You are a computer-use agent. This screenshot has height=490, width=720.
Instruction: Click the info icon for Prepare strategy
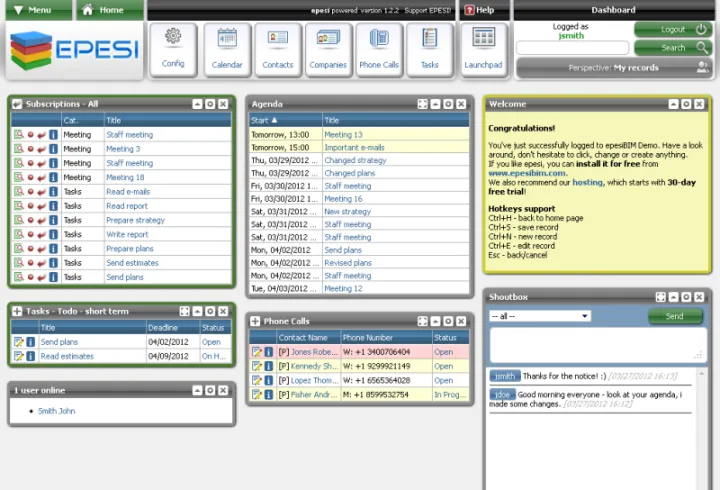tap(53, 220)
